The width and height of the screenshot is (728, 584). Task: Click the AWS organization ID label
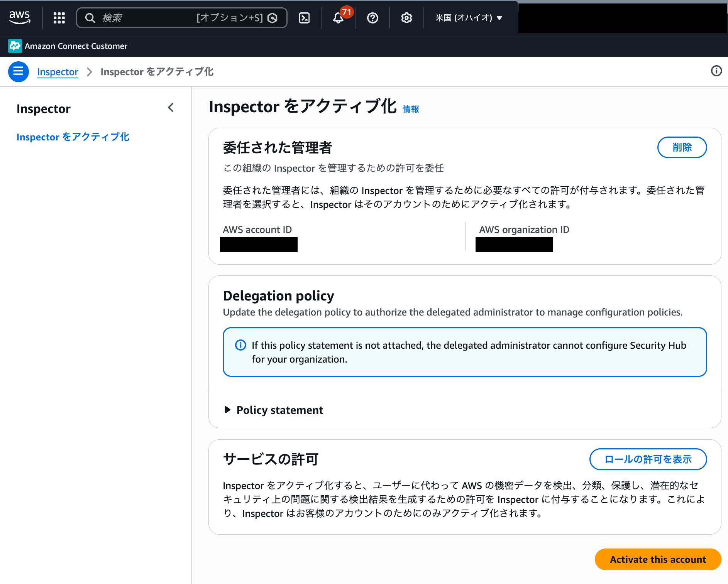tap(524, 230)
